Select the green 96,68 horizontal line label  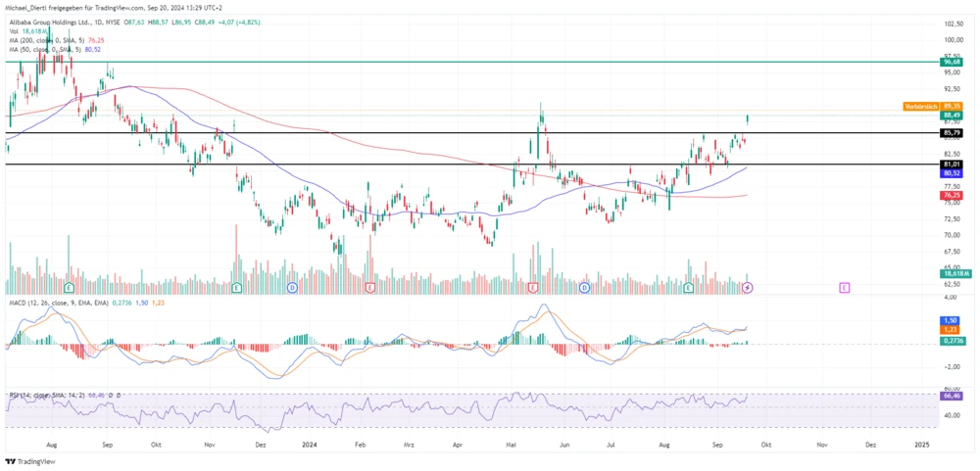point(950,62)
